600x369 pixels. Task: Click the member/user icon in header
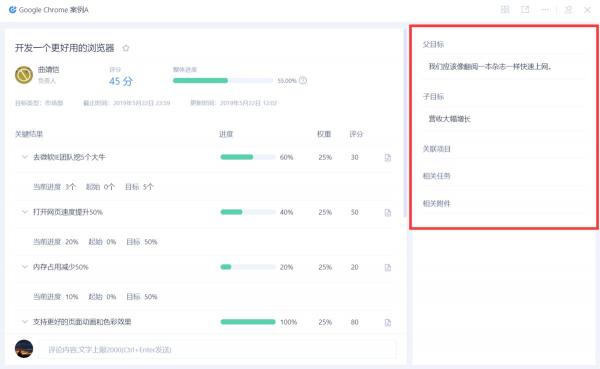point(568,10)
